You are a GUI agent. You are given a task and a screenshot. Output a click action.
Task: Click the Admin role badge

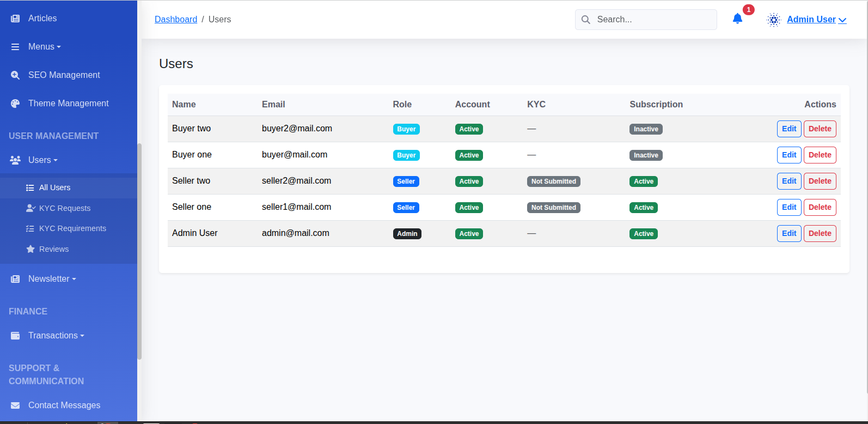(x=407, y=234)
